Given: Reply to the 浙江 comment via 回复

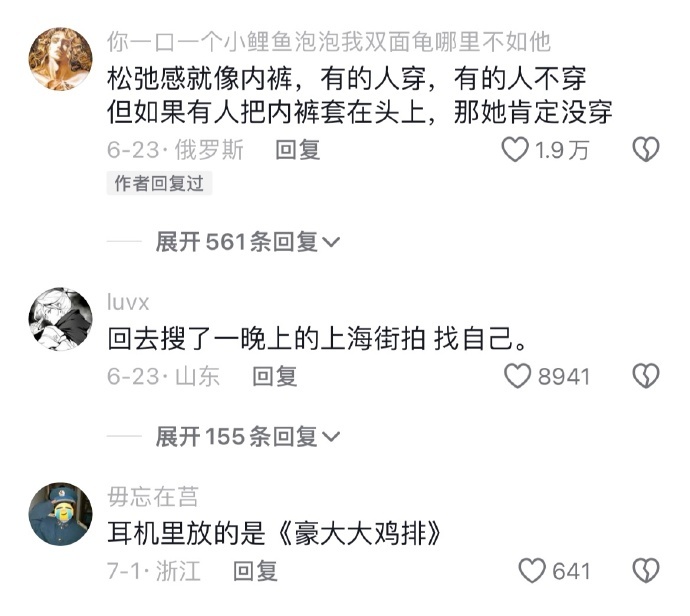Looking at the screenshot, I should coord(255,571).
